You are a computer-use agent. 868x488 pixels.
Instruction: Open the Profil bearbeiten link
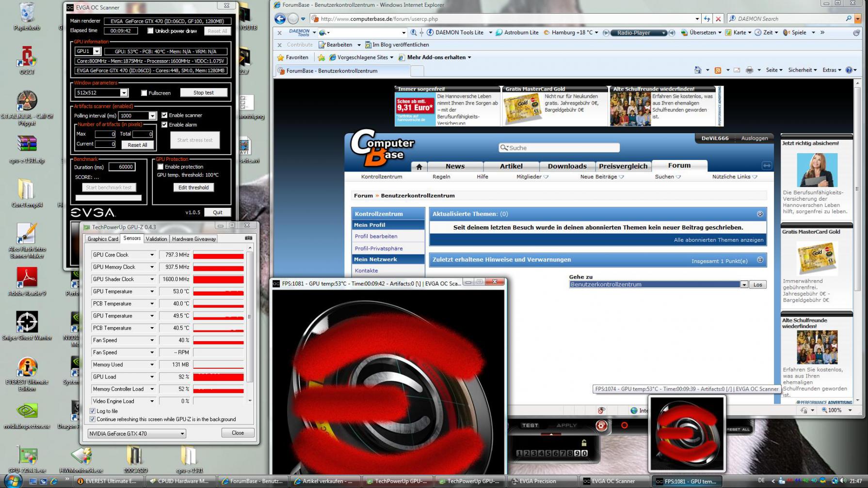pyautogui.click(x=376, y=236)
